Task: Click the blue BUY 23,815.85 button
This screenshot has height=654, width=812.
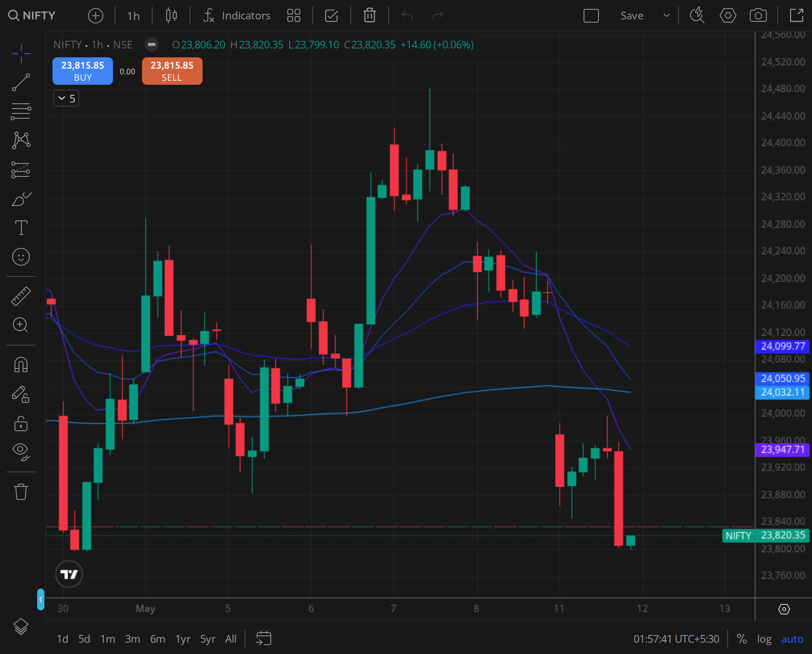Action: click(x=83, y=71)
